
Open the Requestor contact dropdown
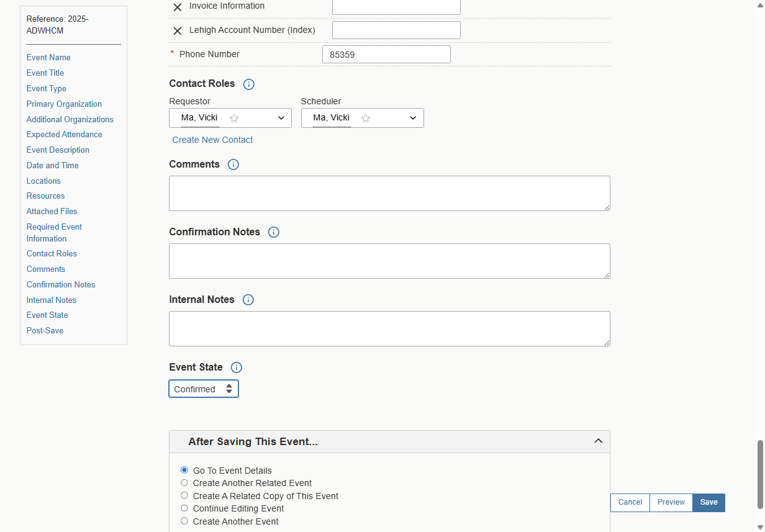(x=230, y=118)
